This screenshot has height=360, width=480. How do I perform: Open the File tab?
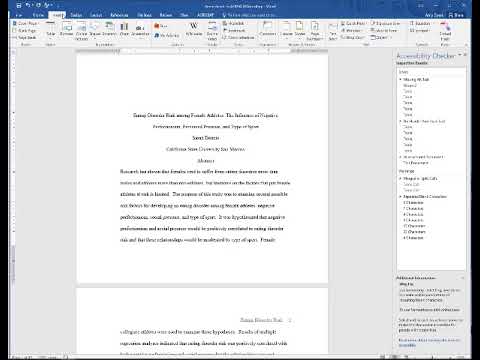19,15
